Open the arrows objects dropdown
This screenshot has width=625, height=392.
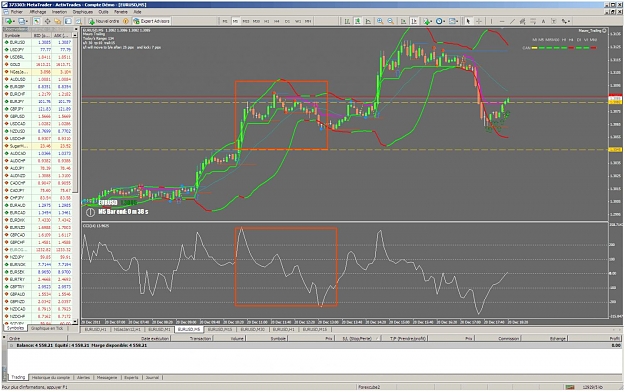(566, 21)
